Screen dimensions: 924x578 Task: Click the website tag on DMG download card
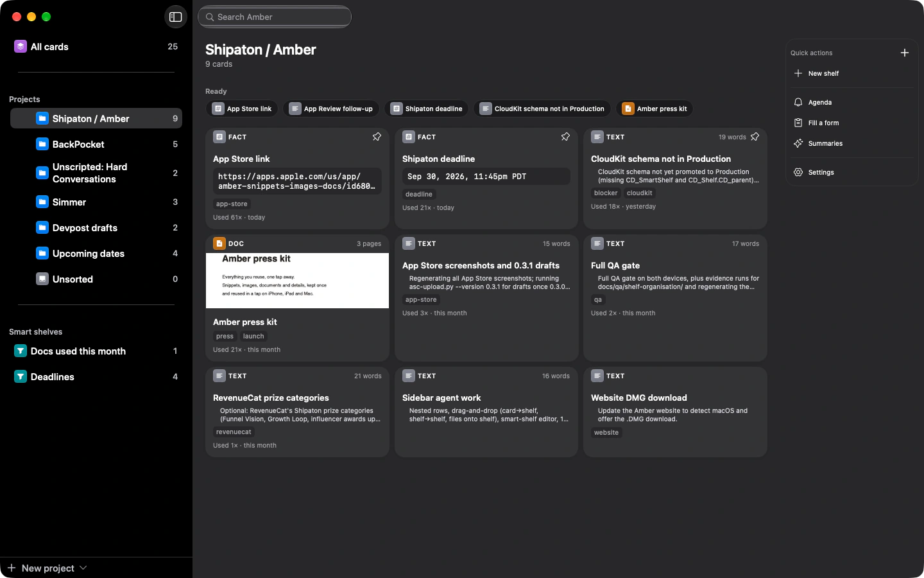coord(606,432)
